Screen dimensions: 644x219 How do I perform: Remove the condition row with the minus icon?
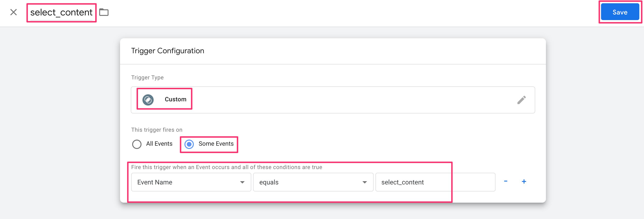point(506,181)
